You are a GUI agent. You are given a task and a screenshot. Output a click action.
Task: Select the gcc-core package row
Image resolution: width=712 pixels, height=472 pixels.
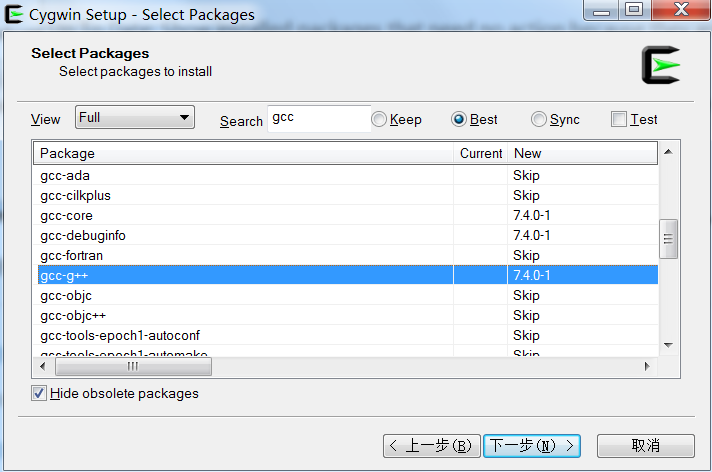point(346,215)
